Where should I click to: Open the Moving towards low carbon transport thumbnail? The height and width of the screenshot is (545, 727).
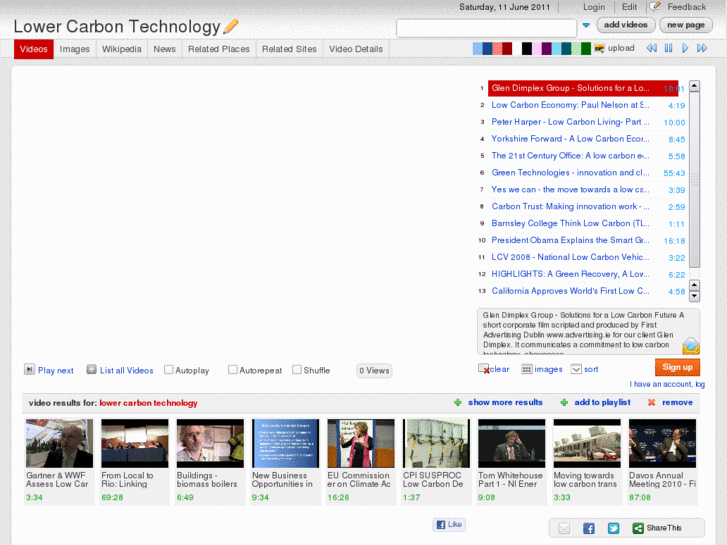[x=587, y=443]
